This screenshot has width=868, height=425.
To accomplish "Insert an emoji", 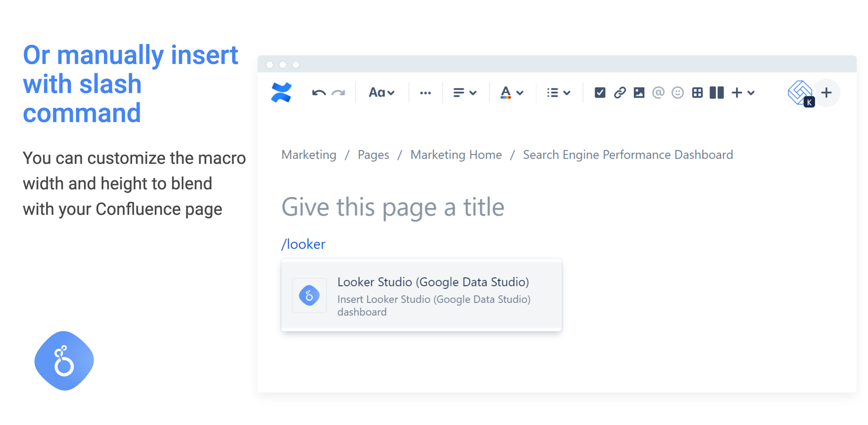I will (678, 93).
